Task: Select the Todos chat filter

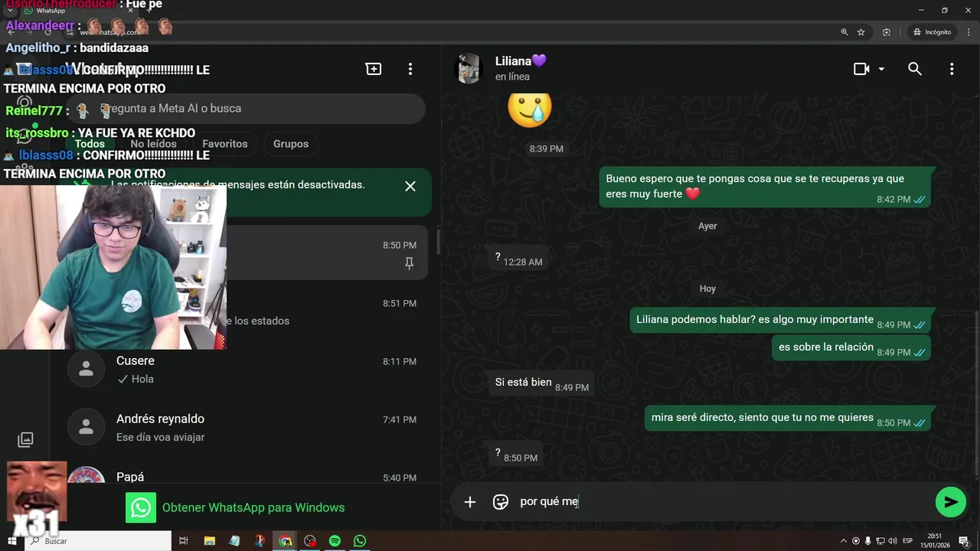Action: 90,144
